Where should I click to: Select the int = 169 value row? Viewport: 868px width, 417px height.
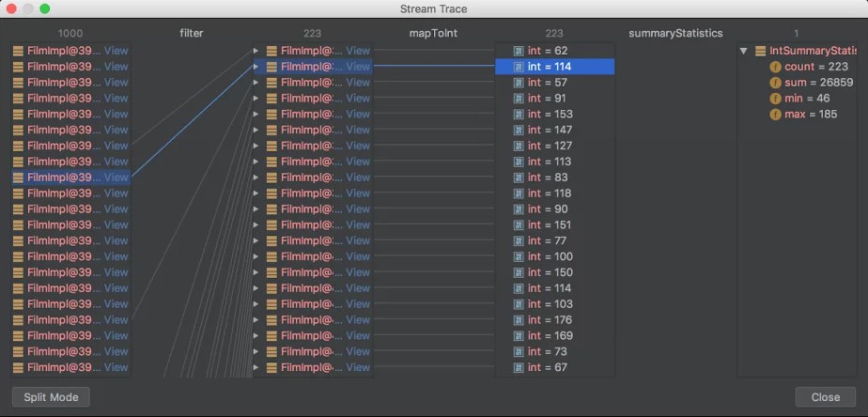tap(554, 335)
